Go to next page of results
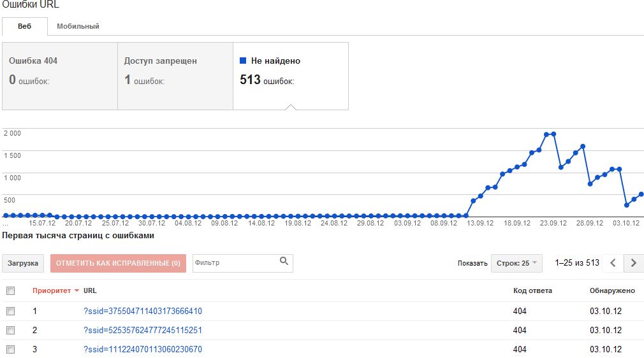 (633, 263)
